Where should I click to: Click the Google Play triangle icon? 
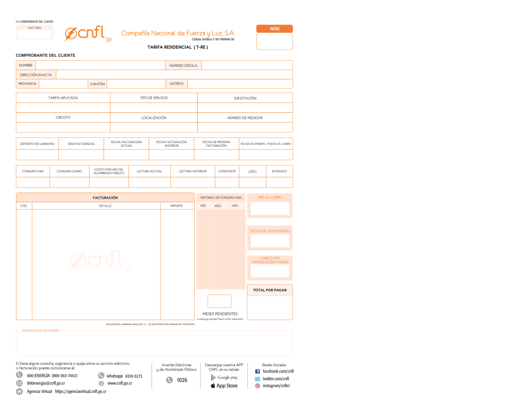pyautogui.click(x=214, y=377)
